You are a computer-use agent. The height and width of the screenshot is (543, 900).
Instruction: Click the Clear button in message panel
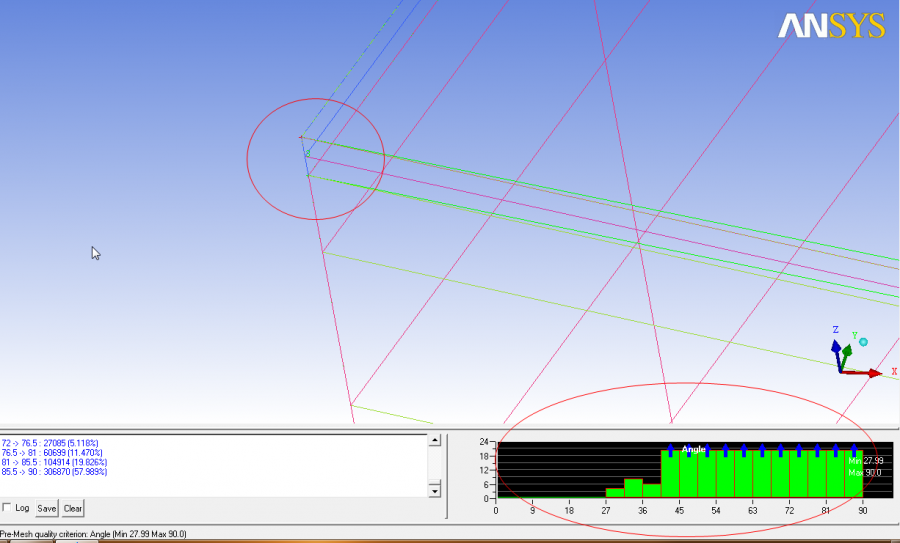(73, 509)
